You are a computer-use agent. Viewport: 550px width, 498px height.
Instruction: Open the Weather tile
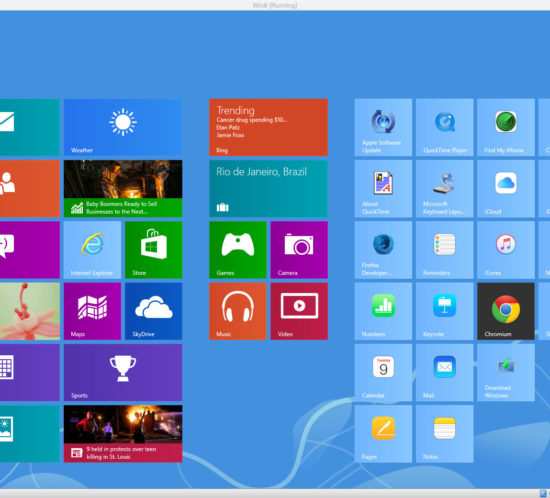point(123,127)
